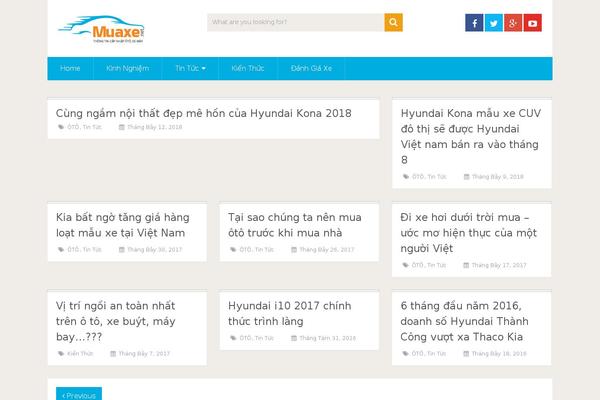The width and height of the screenshot is (600, 400).
Task: Click the date 'Tháng Bảy 7, 2017'
Action: (x=144, y=353)
